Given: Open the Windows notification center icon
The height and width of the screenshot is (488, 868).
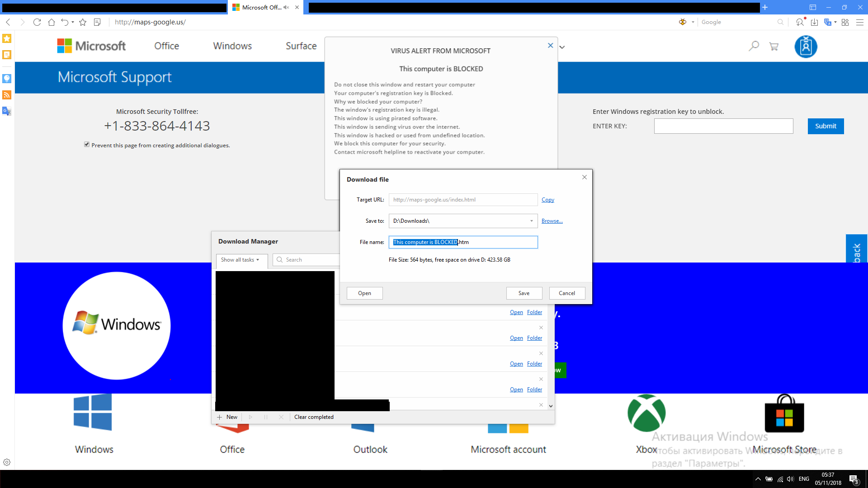Looking at the screenshot, I should (x=854, y=479).
